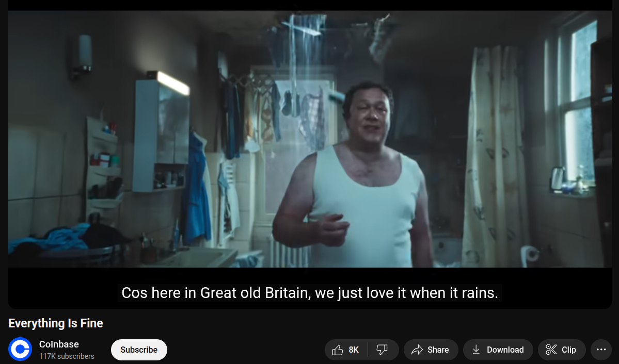The height and width of the screenshot is (364, 619).
Task: Click the Download arrow icon
Action: pyautogui.click(x=476, y=350)
